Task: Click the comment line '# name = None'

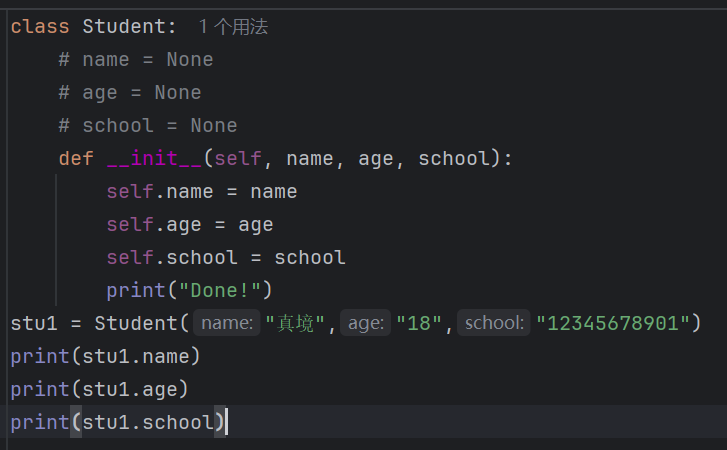Action: coord(136,60)
